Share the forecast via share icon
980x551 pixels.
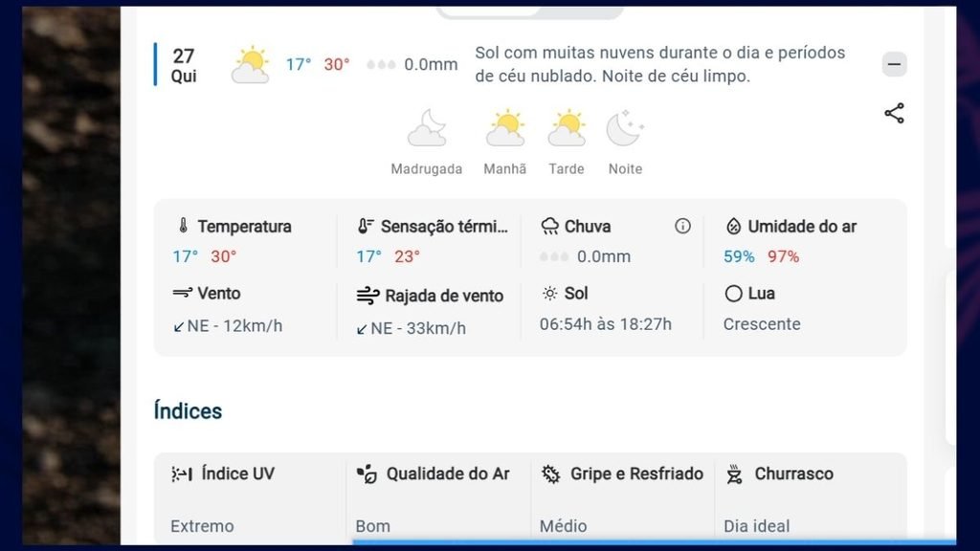click(895, 113)
